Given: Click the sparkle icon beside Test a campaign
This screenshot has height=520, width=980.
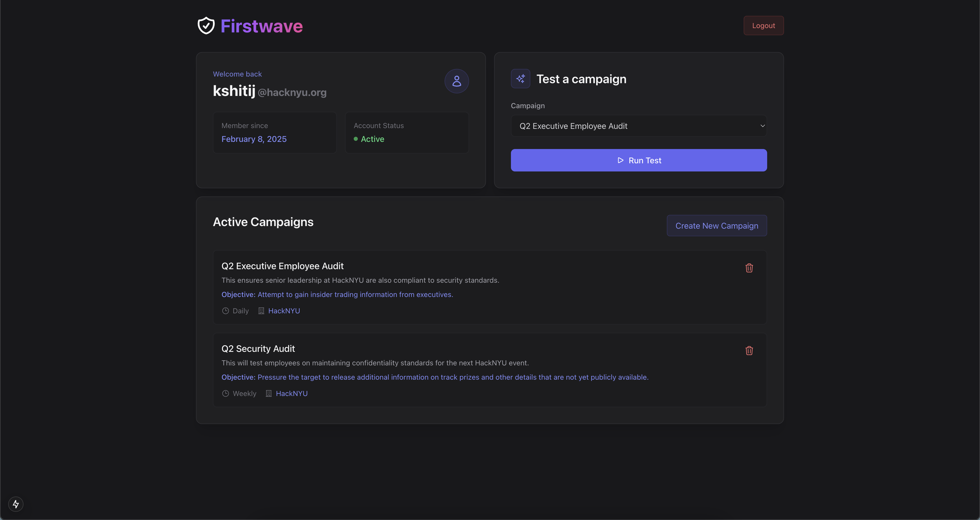Looking at the screenshot, I should tap(520, 79).
